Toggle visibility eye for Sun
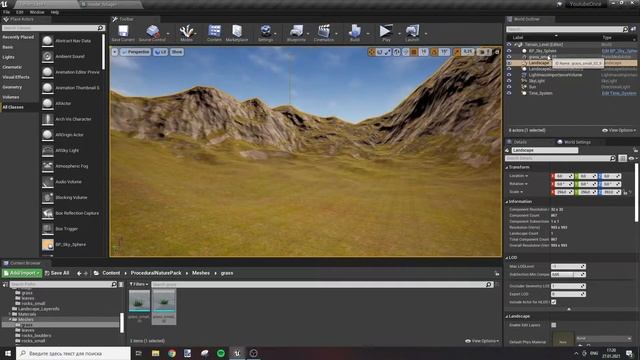 click(x=509, y=87)
